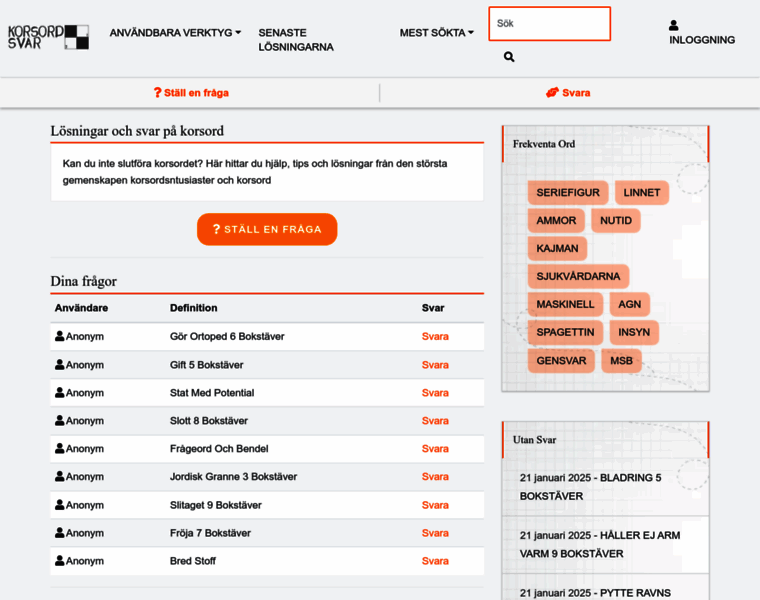Image resolution: width=760 pixels, height=600 pixels.
Task: Click the search magnifier icon
Action: (x=509, y=58)
